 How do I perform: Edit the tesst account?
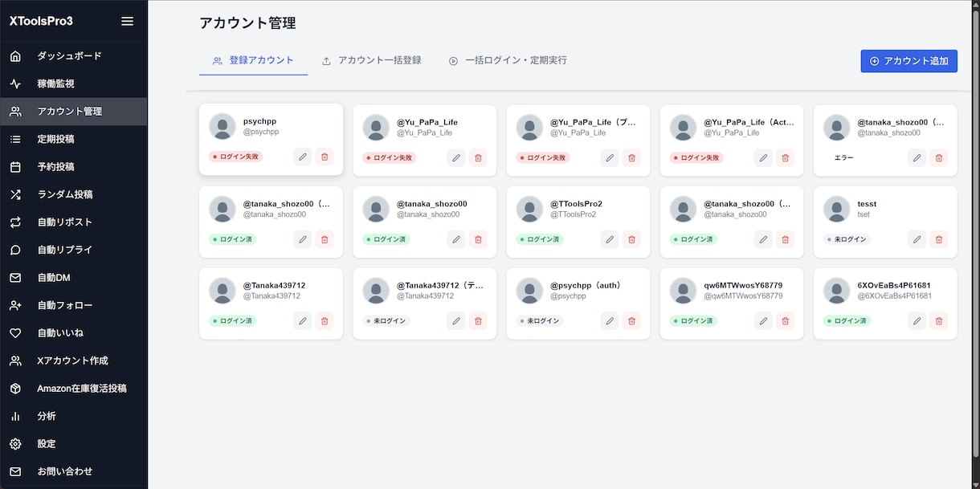click(917, 239)
